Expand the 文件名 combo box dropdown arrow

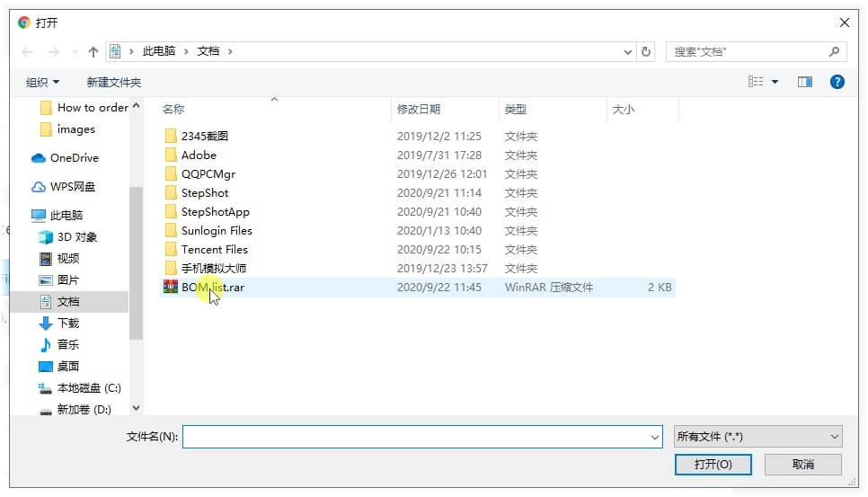tap(655, 437)
